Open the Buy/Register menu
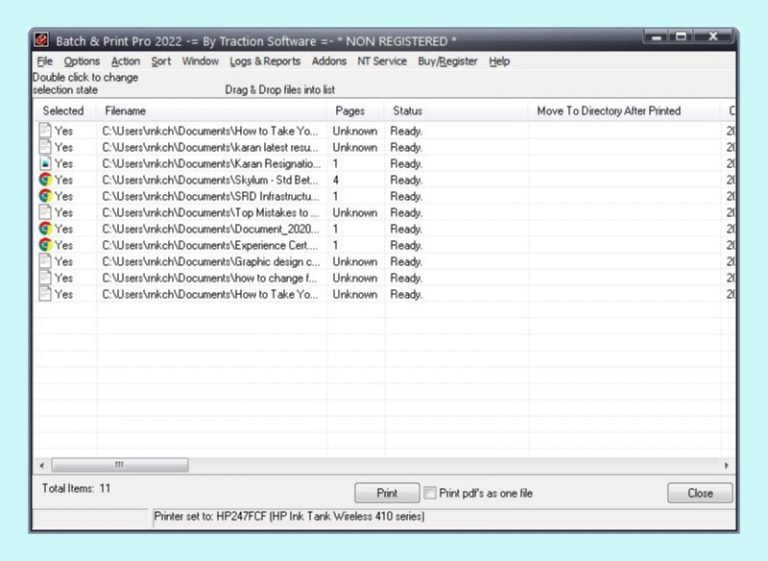Viewport: 768px width, 561px height. pos(448,61)
